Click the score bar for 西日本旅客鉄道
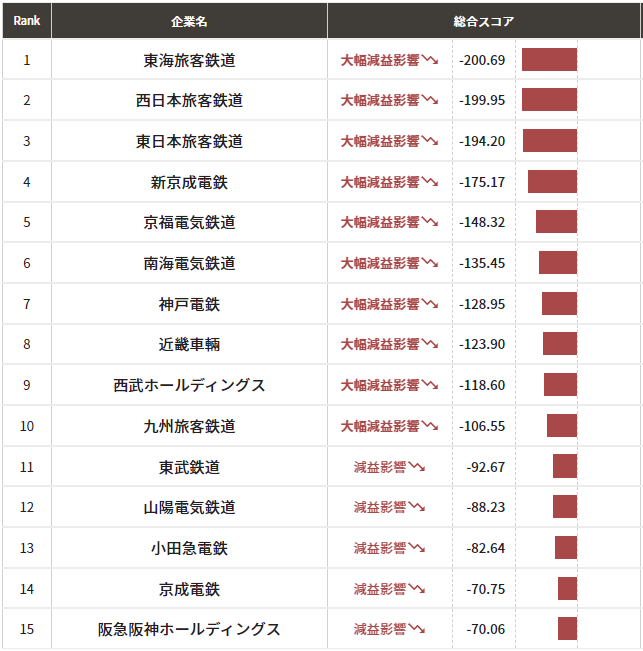The width and height of the screenshot is (643, 651). click(549, 99)
